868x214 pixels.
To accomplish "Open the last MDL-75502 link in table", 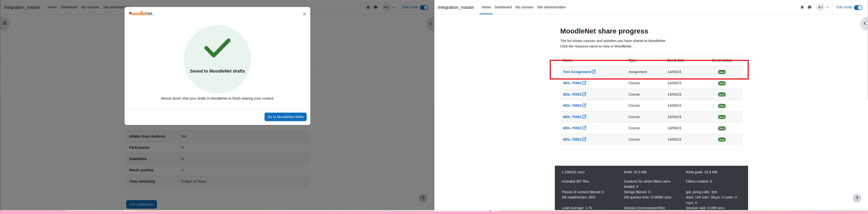I will (572, 139).
